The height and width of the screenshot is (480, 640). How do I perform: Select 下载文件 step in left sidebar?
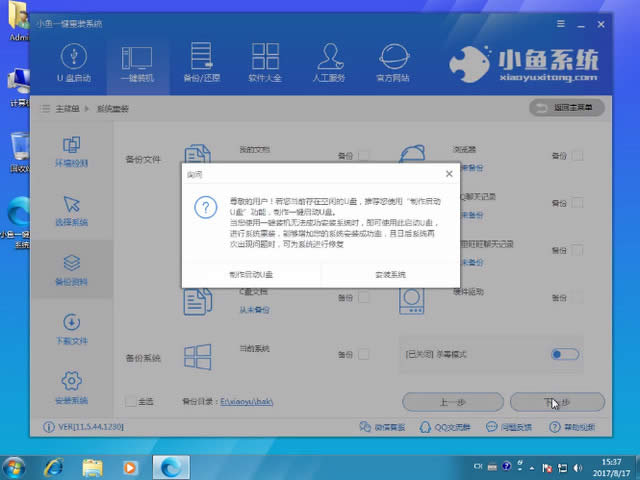coord(71,329)
